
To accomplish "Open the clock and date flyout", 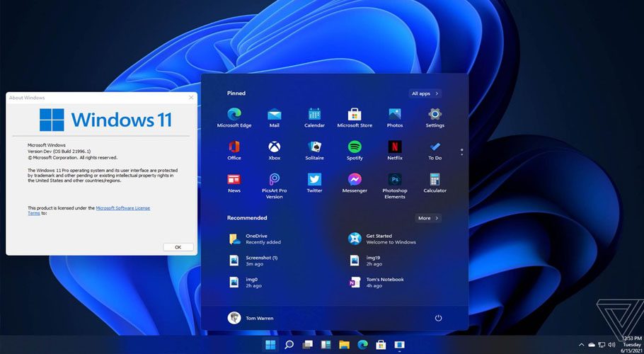I will [632, 345].
